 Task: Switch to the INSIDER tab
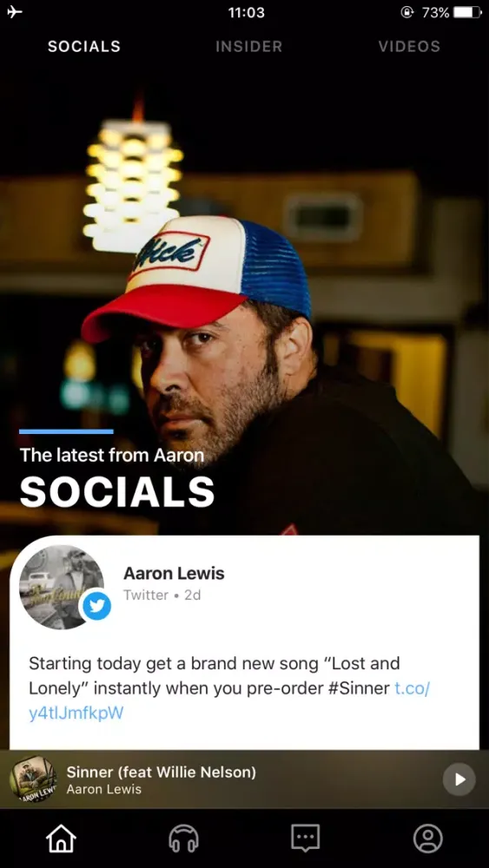pyautogui.click(x=248, y=47)
